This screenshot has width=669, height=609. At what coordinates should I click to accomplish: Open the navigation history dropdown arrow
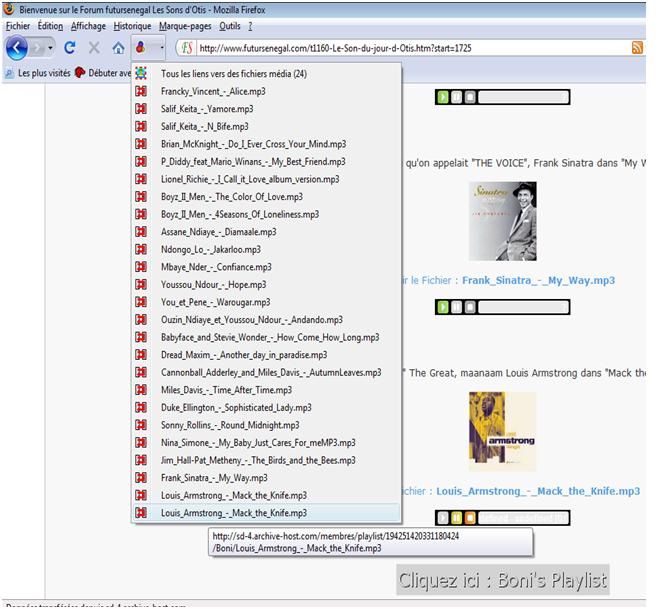[x=50, y=48]
